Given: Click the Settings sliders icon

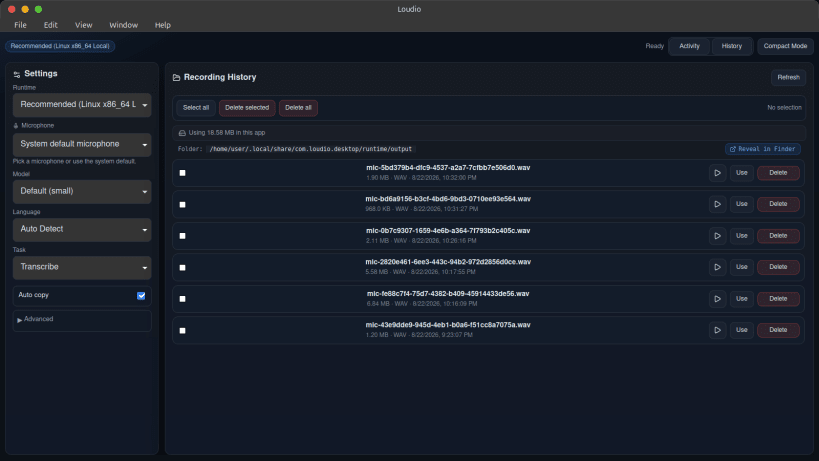Looking at the screenshot, I should pos(17,74).
